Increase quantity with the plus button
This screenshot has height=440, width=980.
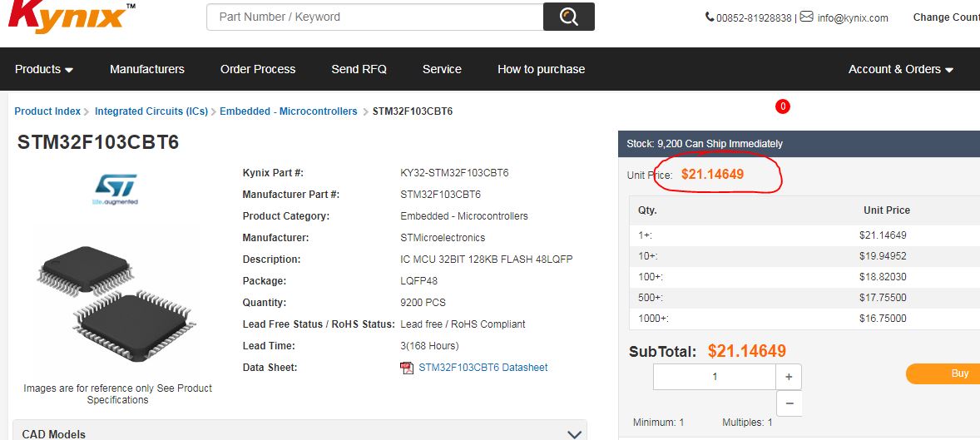[x=789, y=377]
